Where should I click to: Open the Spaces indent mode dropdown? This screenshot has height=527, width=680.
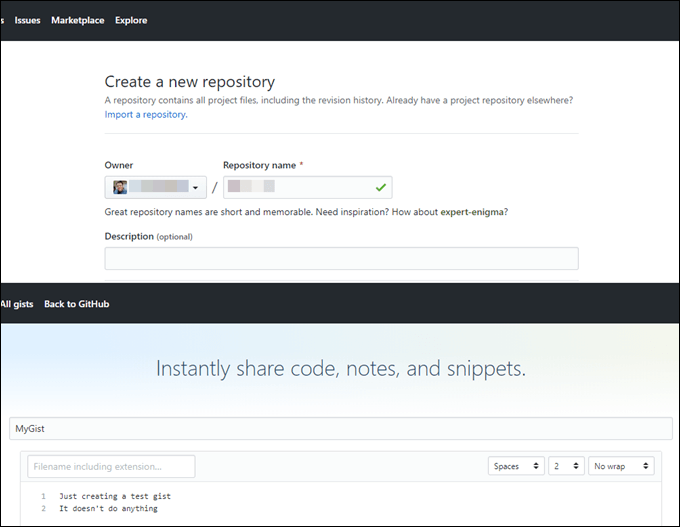tap(516, 466)
